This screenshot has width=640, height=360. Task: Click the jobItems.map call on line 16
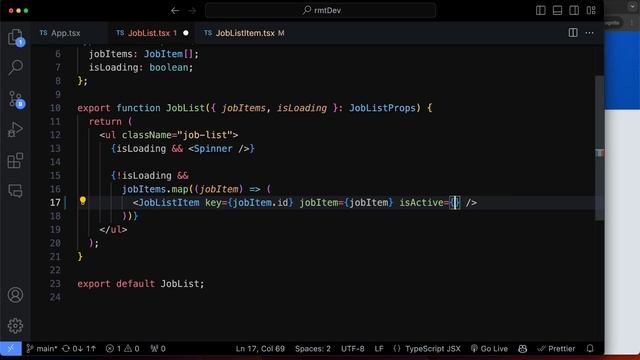coord(155,189)
